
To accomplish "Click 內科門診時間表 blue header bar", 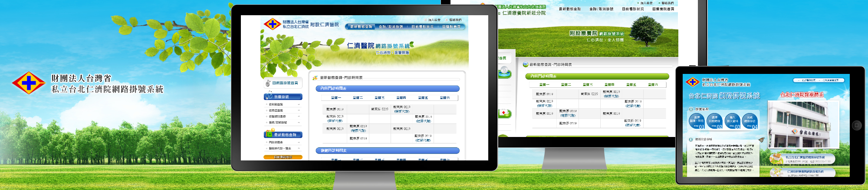I will click(387, 88).
